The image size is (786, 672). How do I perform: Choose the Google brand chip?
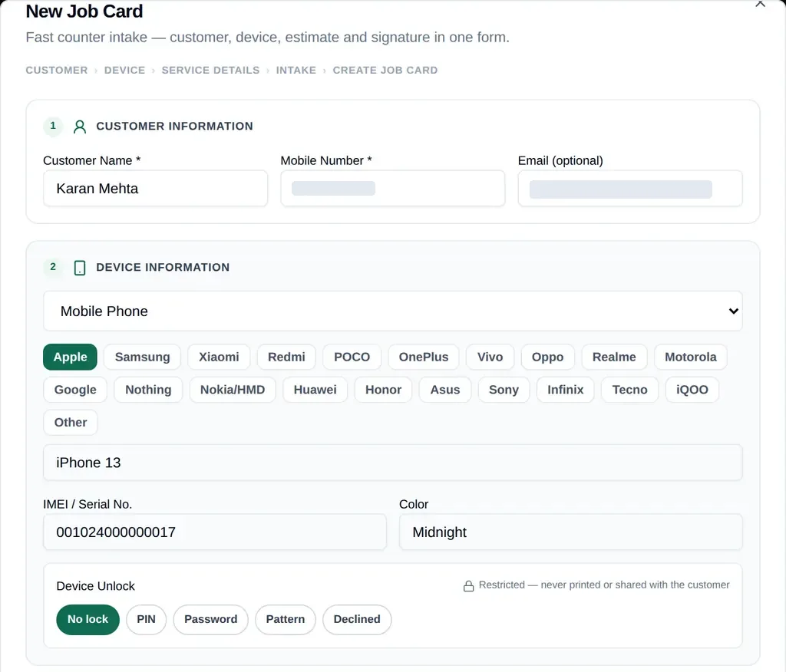coord(75,390)
